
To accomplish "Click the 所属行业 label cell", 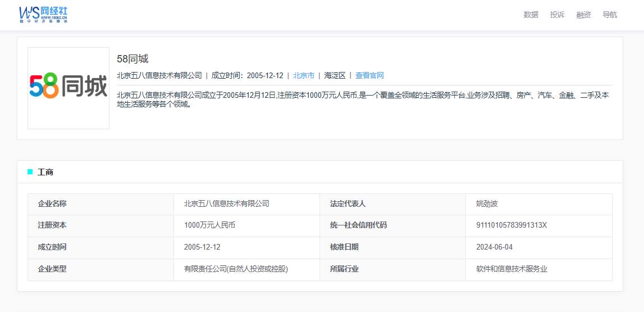I will coord(392,270).
